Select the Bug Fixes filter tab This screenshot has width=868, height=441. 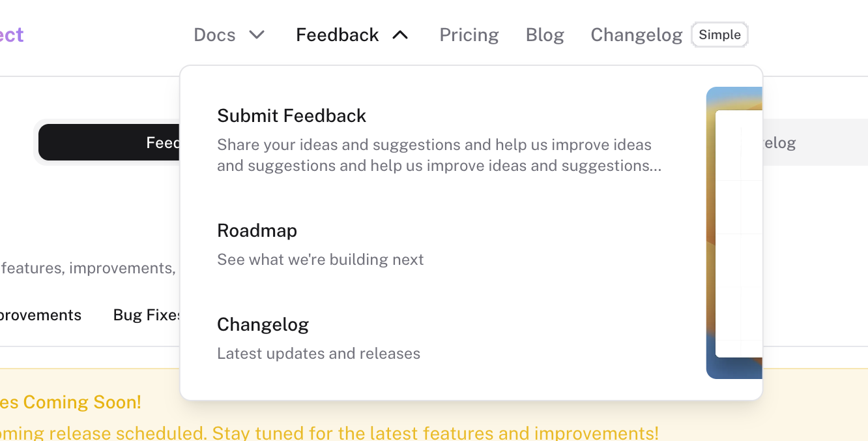click(147, 315)
